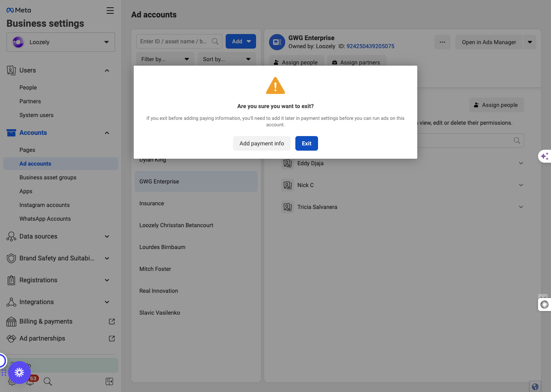Collapse the Accounts section

pos(107,133)
